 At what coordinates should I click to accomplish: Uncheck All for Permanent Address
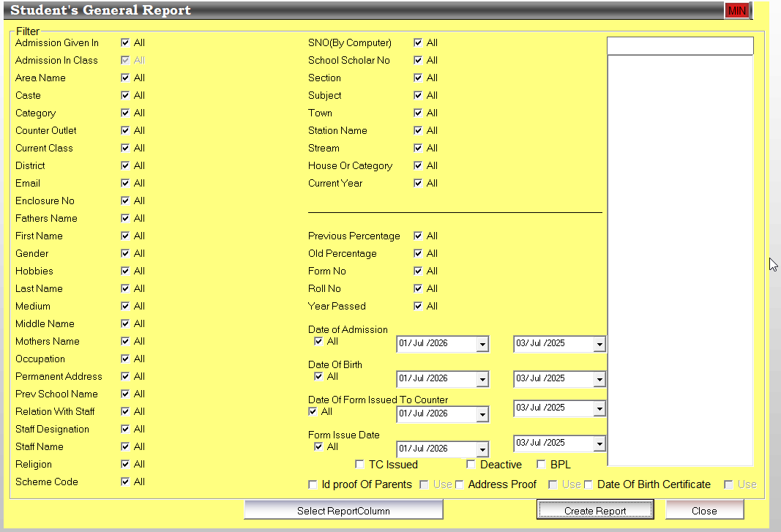click(x=125, y=376)
